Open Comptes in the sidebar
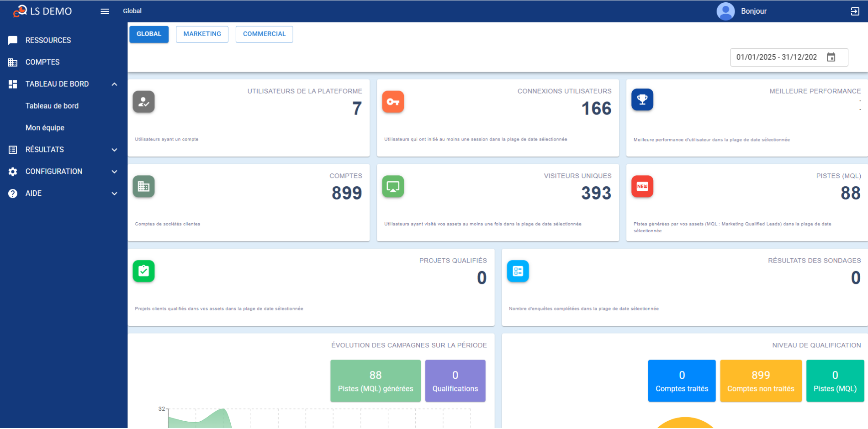Screen dimensions: 868x429 pos(64,62)
